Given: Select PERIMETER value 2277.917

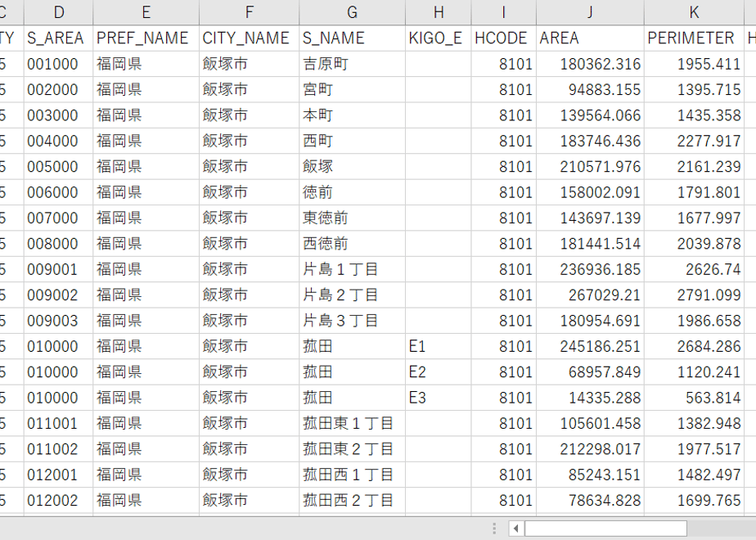Looking at the screenshot, I should [x=695, y=141].
